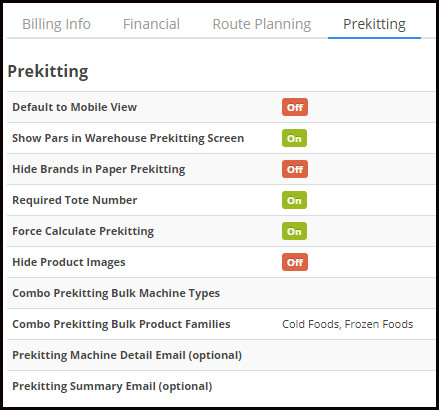Click the Hide Product Images label
The width and height of the screenshot is (439, 410).
click(69, 262)
